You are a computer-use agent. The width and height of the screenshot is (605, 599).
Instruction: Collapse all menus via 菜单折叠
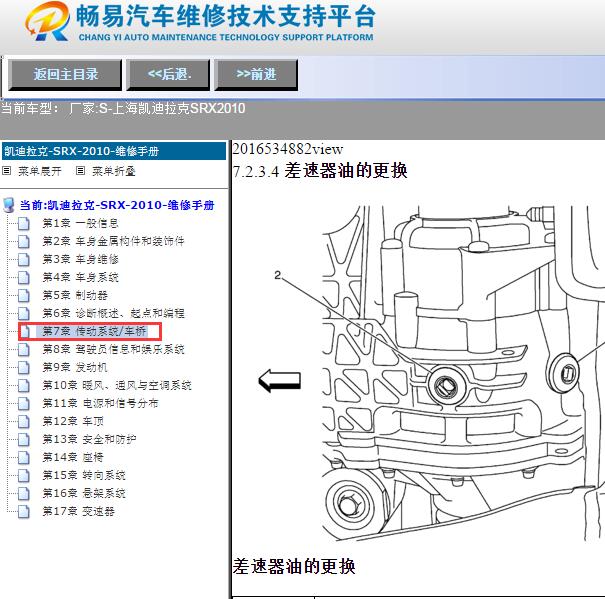113,171
